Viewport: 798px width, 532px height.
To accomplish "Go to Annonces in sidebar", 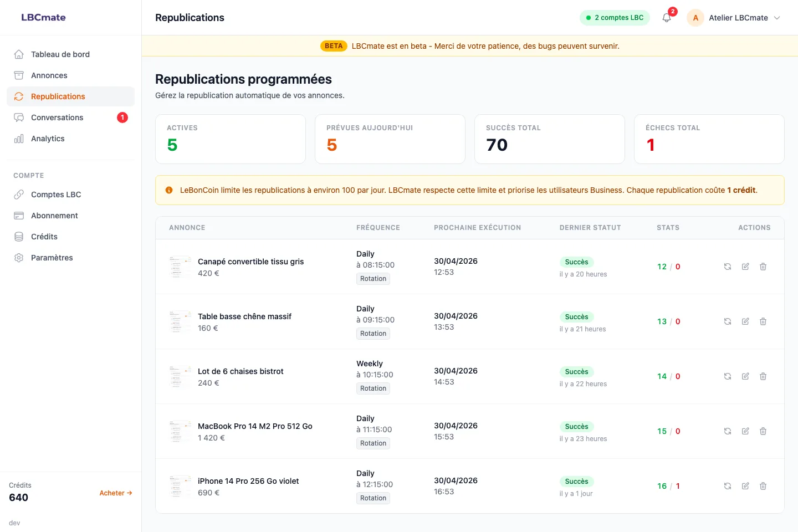I will click(x=70, y=75).
